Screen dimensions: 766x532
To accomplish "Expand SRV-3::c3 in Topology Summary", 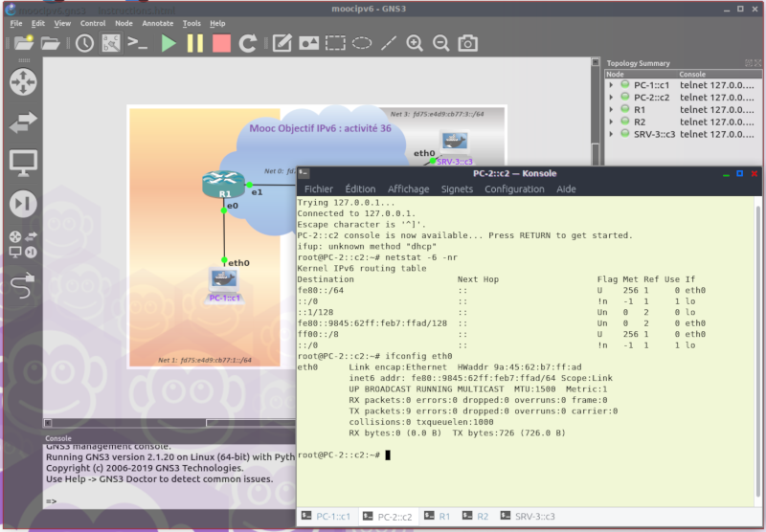I will point(611,134).
